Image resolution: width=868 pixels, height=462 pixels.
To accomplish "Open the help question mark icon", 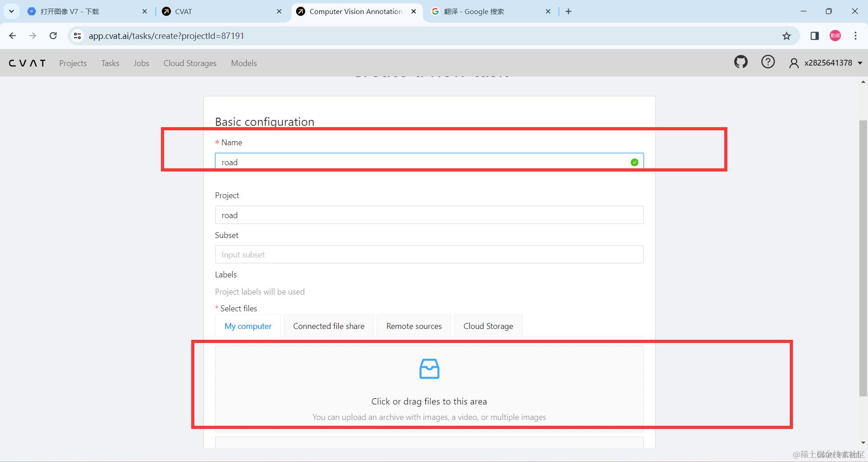I will tap(768, 62).
